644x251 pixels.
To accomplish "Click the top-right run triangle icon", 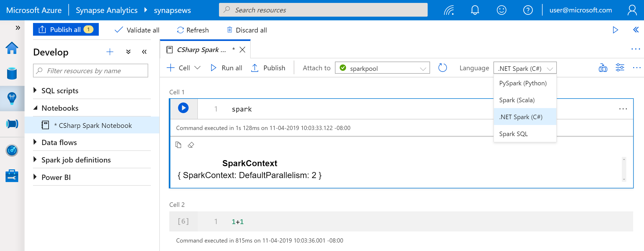I will [x=615, y=30].
